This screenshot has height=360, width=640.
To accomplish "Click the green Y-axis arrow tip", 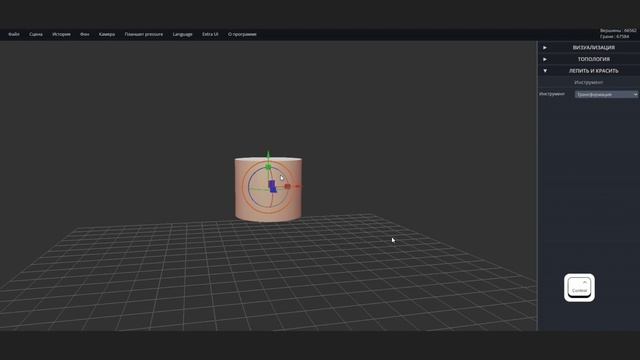I will click(268, 155).
